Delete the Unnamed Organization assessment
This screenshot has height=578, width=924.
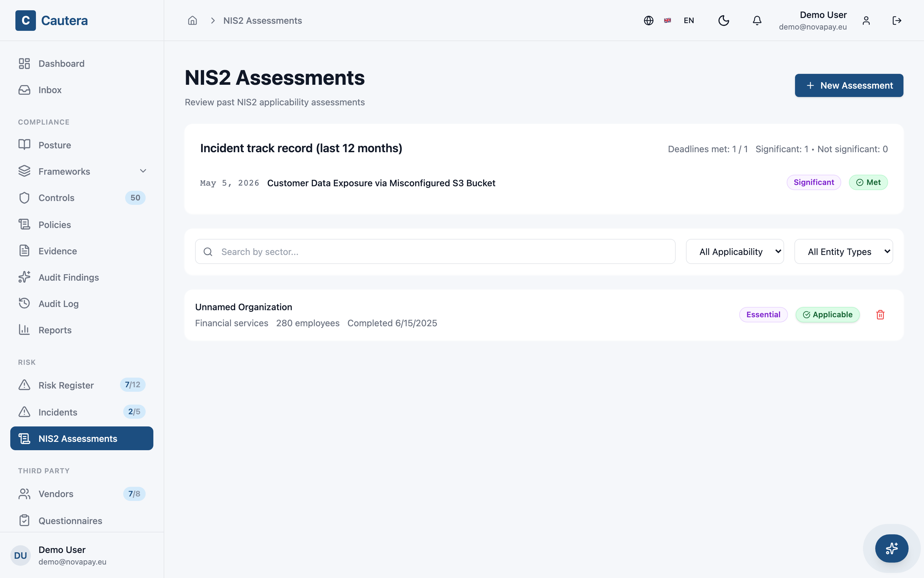880,315
